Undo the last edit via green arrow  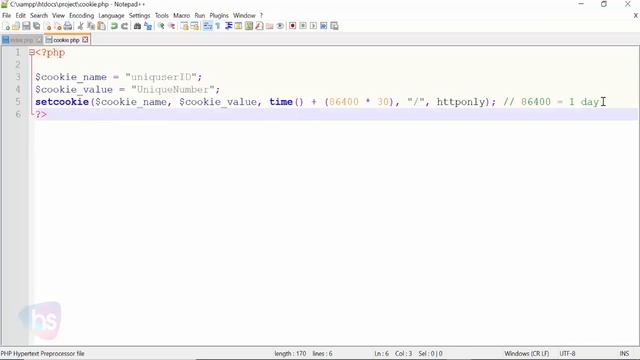[x=114, y=26]
